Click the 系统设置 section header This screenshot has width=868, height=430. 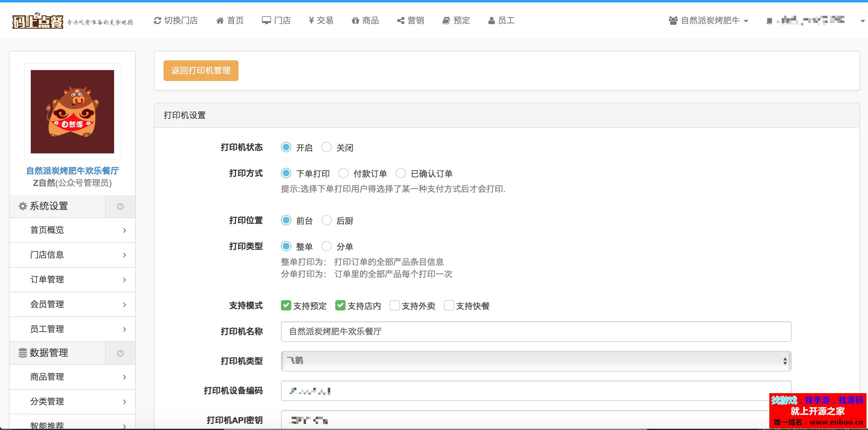pos(58,207)
